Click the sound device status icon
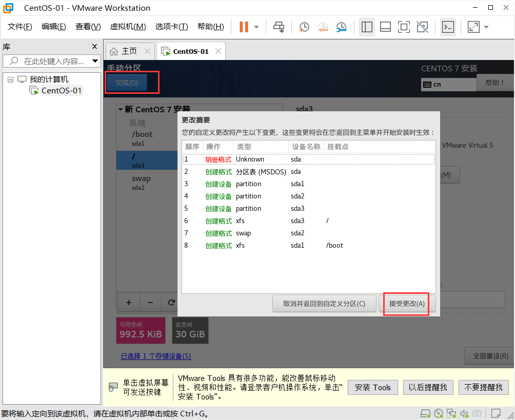 click(x=465, y=413)
